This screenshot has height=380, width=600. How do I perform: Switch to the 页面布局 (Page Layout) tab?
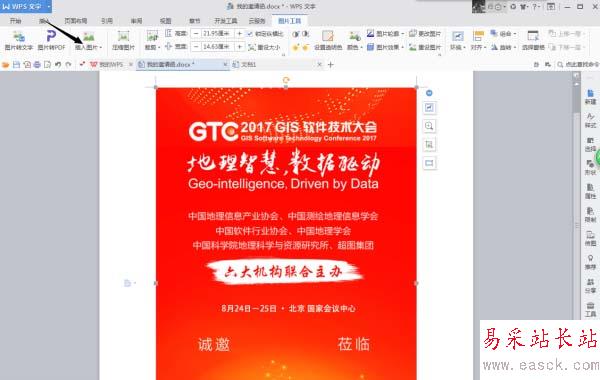75,21
